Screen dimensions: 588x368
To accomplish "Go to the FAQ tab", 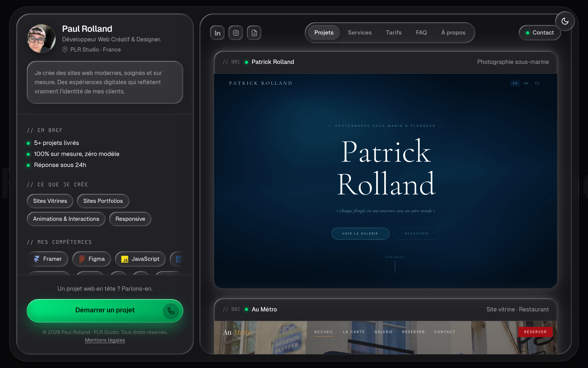I will (421, 33).
